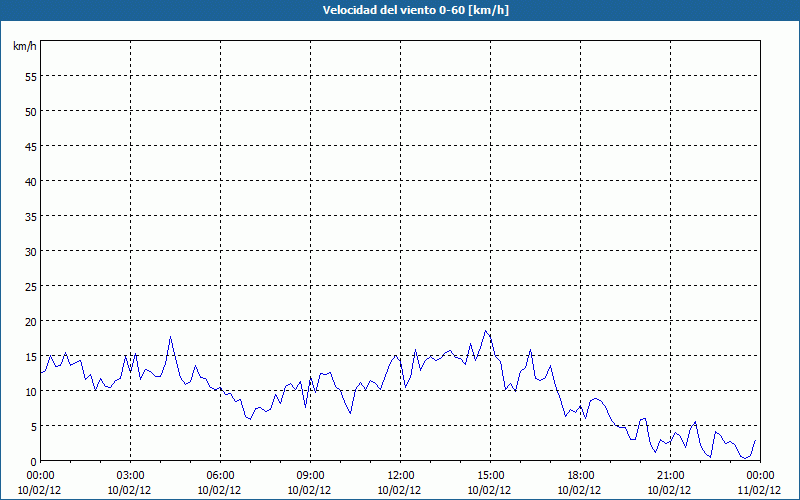Click the y-axis value 20
Screen dimensions: 800x500
(31, 321)
